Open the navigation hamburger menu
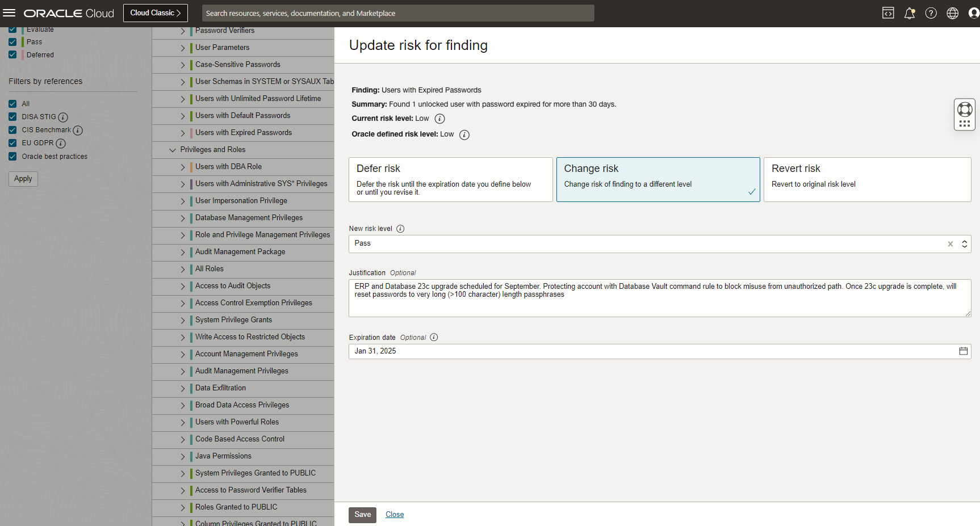This screenshot has height=526, width=980. pos(9,12)
